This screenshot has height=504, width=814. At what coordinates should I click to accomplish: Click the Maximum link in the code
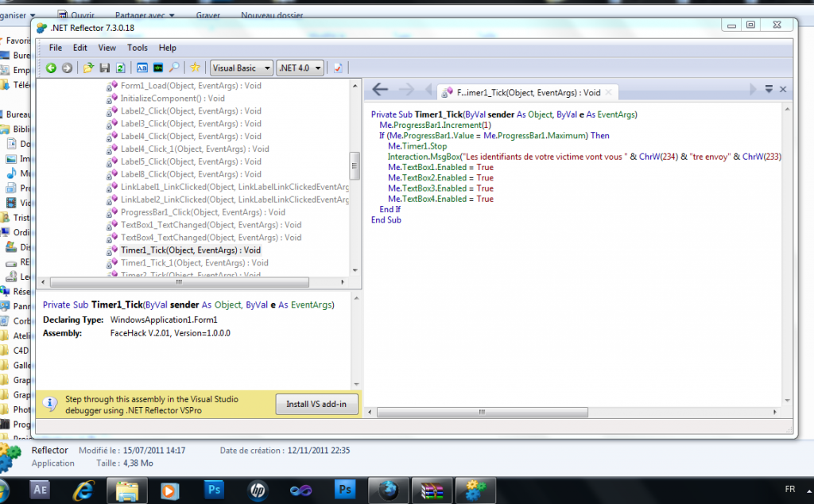pyautogui.click(x=567, y=135)
